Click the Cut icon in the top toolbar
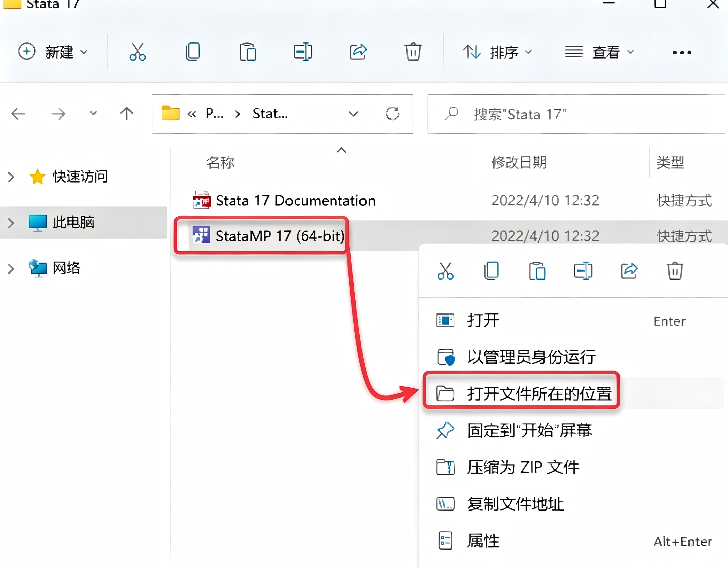 (x=138, y=52)
